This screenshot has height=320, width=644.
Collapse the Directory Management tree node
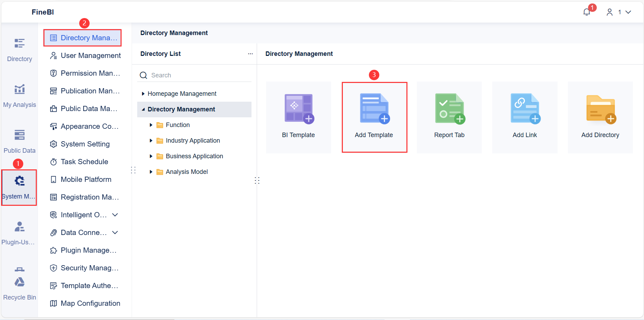pyautogui.click(x=143, y=109)
